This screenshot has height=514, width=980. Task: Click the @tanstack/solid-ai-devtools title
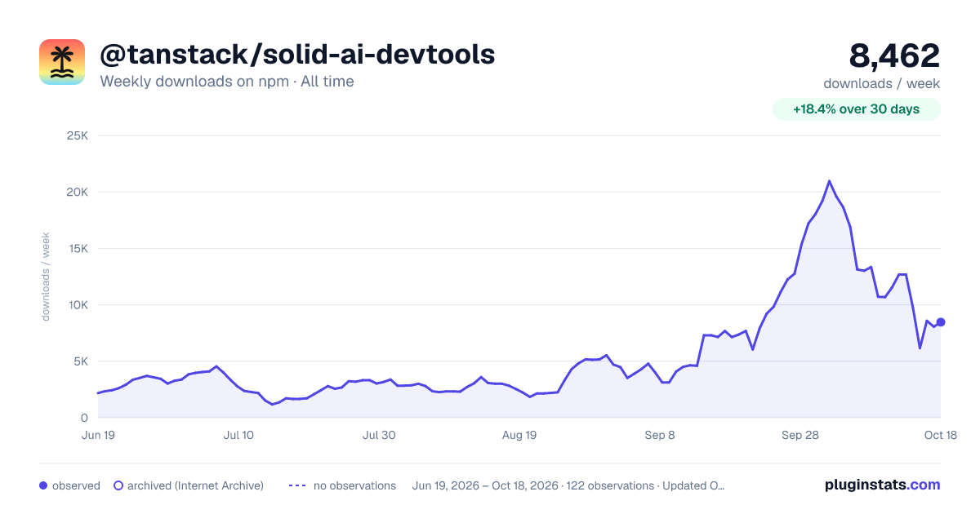297,55
